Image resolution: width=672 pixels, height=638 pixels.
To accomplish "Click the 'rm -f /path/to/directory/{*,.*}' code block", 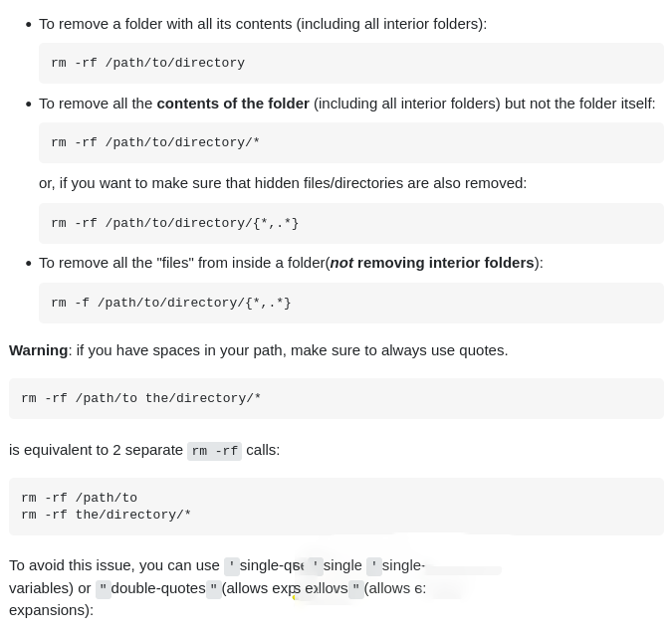I will (170, 303).
